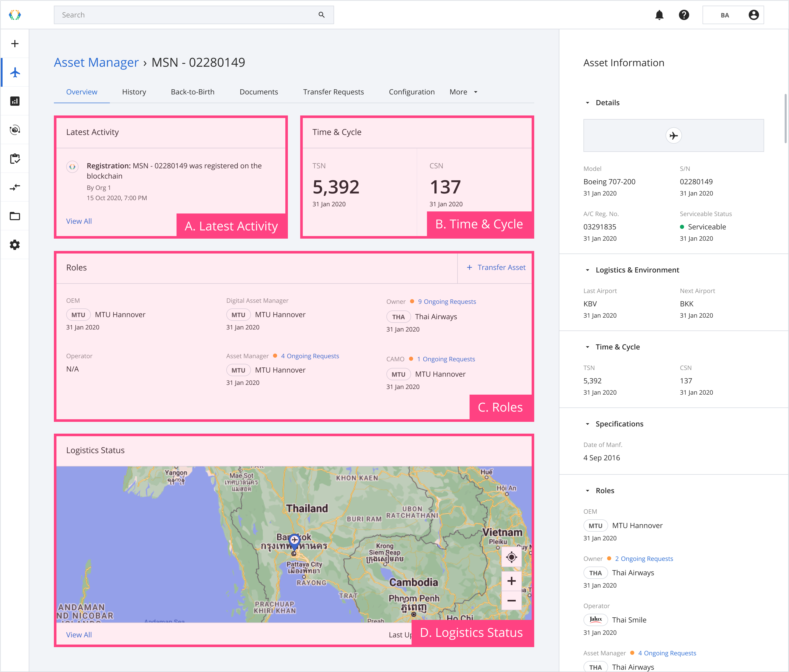
Task: Click the search magnifier icon
Action: (322, 15)
